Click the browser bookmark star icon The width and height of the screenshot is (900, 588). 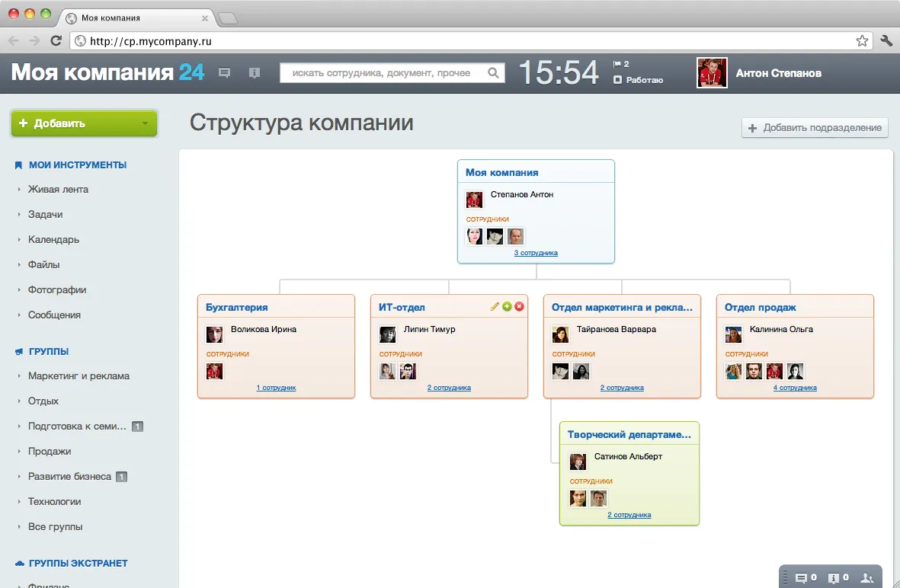(x=862, y=41)
